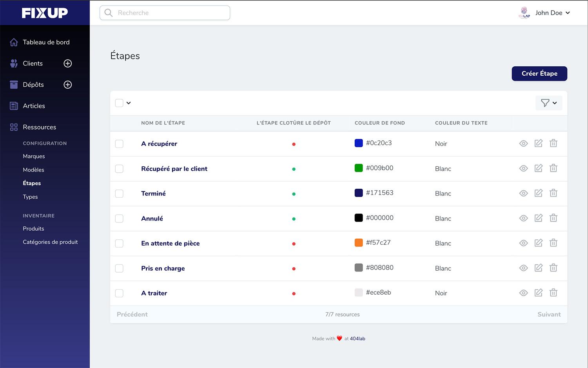
Task: Edit the A récupérer step
Action: 539,143
